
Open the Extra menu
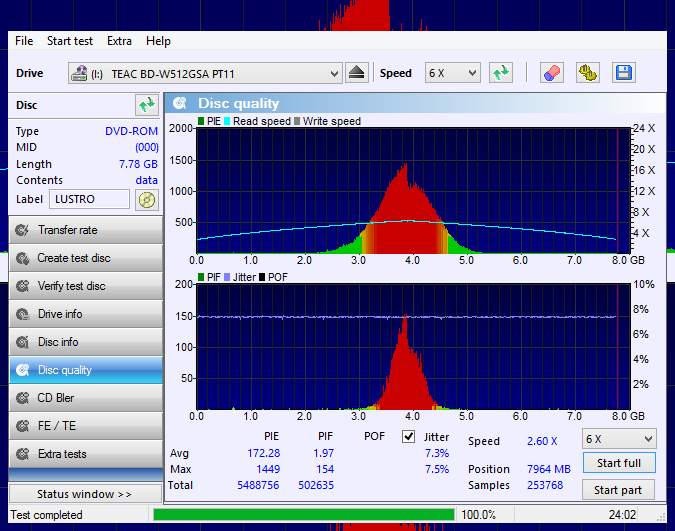pyautogui.click(x=119, y=41)
